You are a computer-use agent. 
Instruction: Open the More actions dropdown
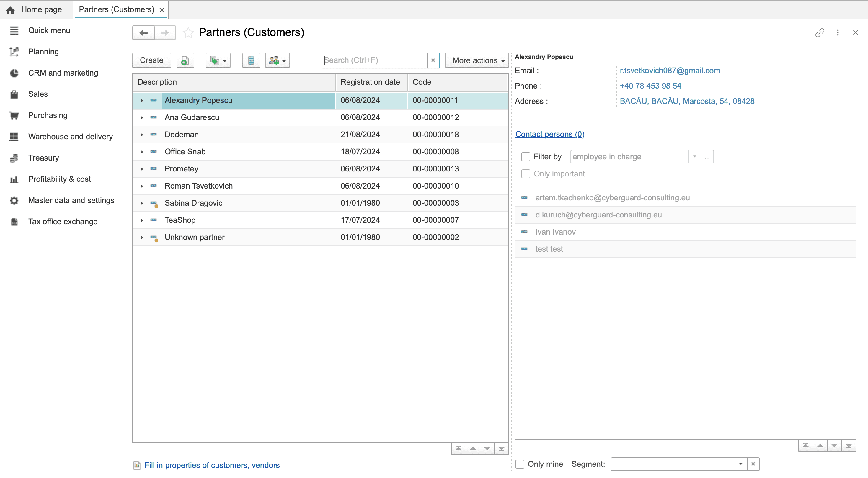click(477, 60)
